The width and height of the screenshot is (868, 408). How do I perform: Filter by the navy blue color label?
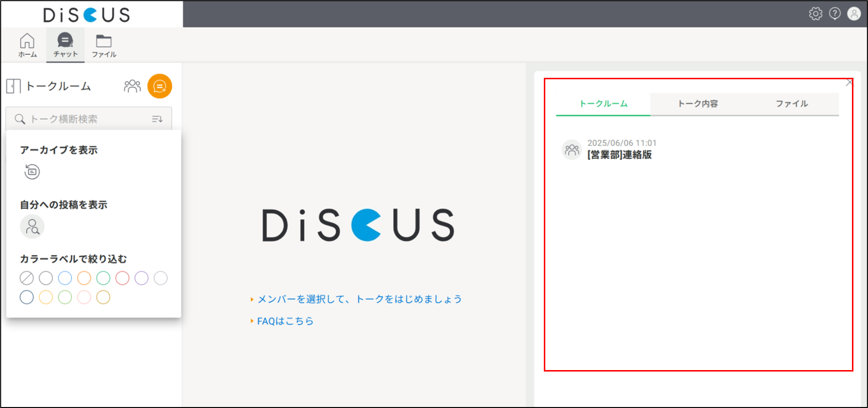[27, 297]
